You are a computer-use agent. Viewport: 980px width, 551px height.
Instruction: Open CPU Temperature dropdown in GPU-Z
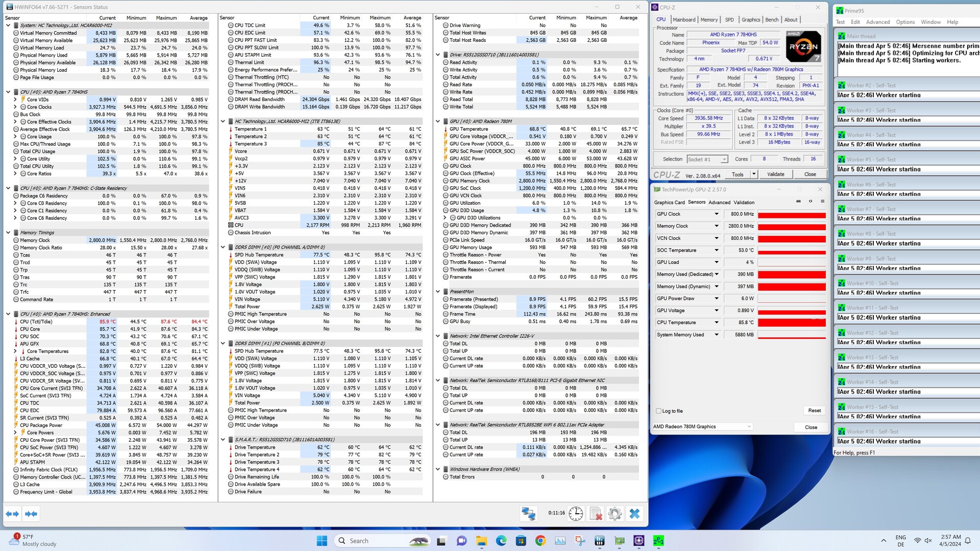click(716, 322)
